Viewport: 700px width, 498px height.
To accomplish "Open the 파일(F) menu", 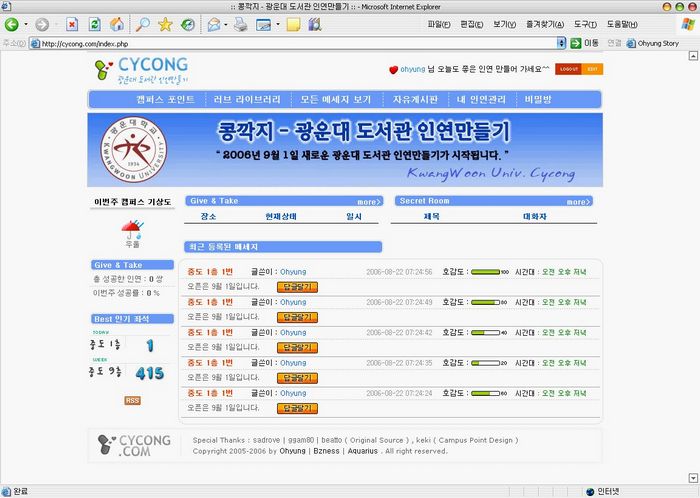I will [x=438, y=25].
